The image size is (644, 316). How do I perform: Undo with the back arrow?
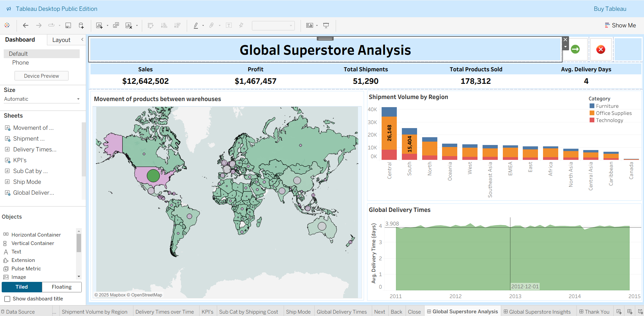pos(26,25)
